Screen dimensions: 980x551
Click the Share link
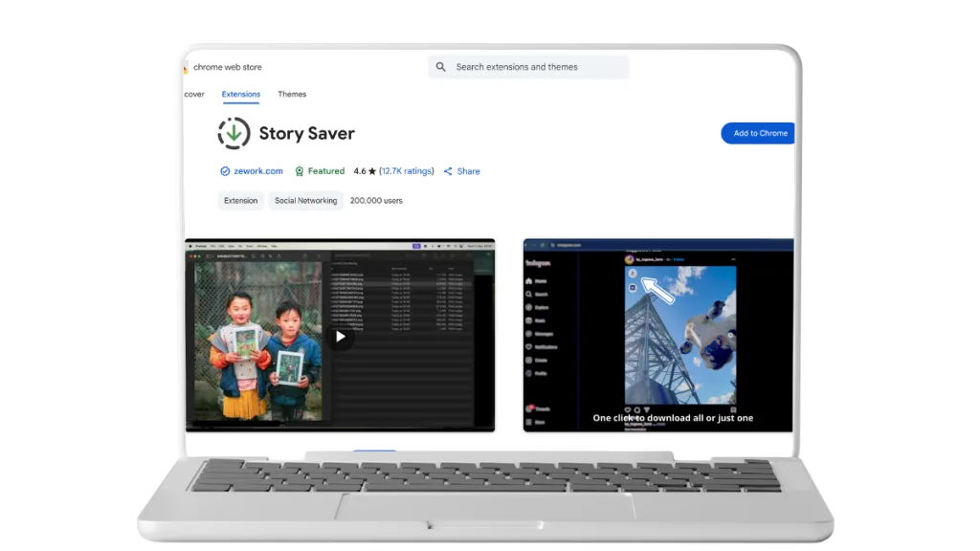[468, 171]
